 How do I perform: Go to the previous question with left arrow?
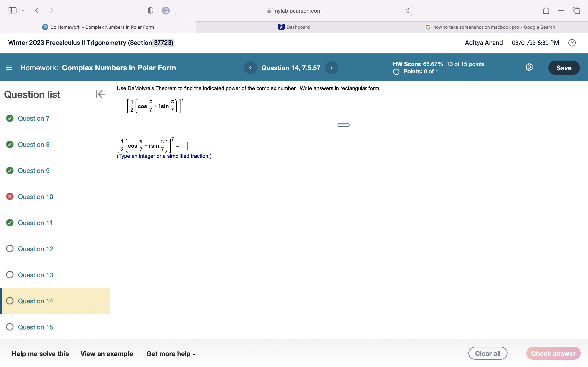[x=251, y=68]
